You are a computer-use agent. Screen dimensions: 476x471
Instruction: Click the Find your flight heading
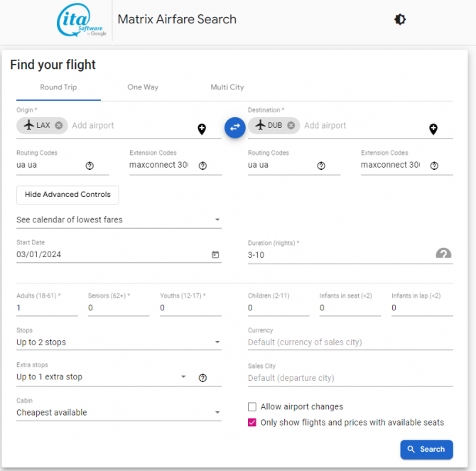point(53,65)
